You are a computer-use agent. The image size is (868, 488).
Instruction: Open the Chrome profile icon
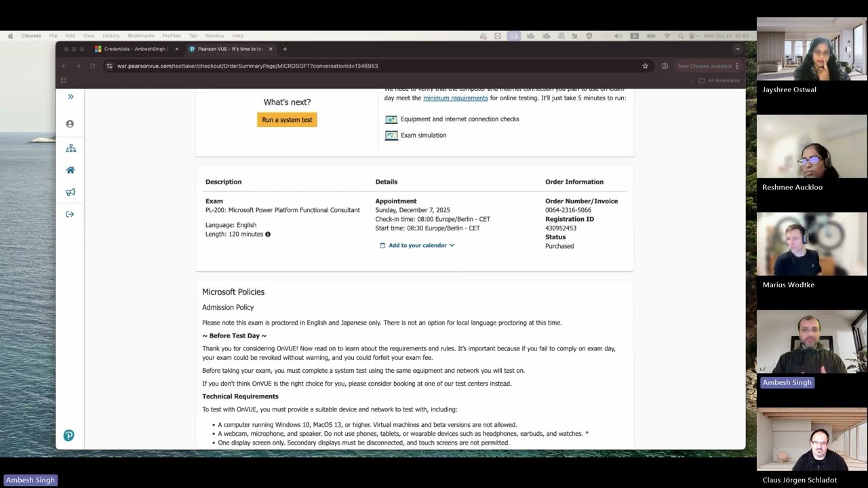(665, 66)
